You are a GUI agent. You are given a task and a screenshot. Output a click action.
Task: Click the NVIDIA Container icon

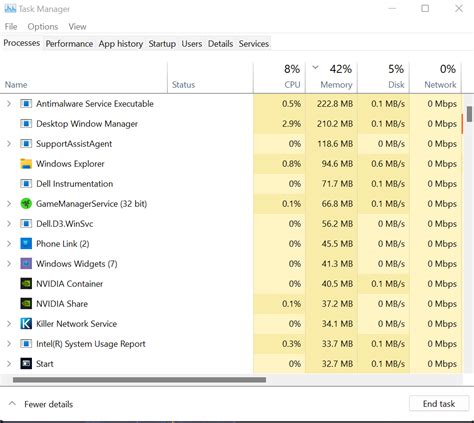click(26, 284)
